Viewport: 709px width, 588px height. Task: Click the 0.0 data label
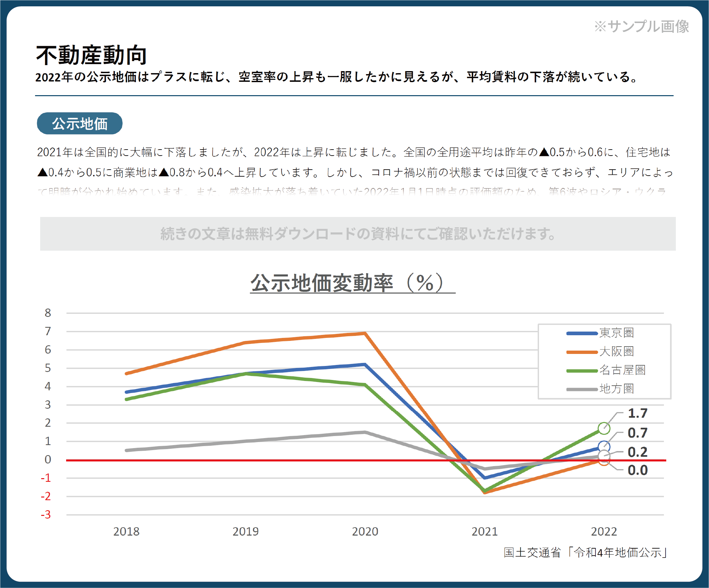(638, 470)
